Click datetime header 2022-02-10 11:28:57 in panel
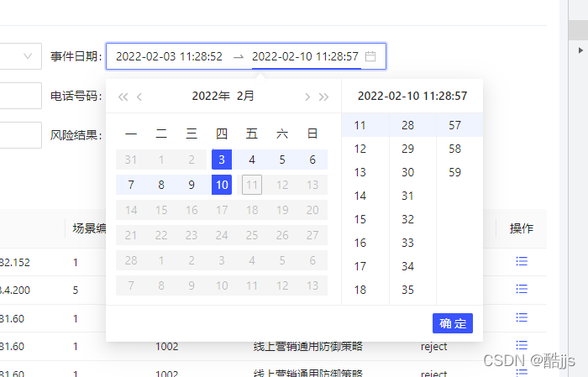588x377 pixels. 412,96
